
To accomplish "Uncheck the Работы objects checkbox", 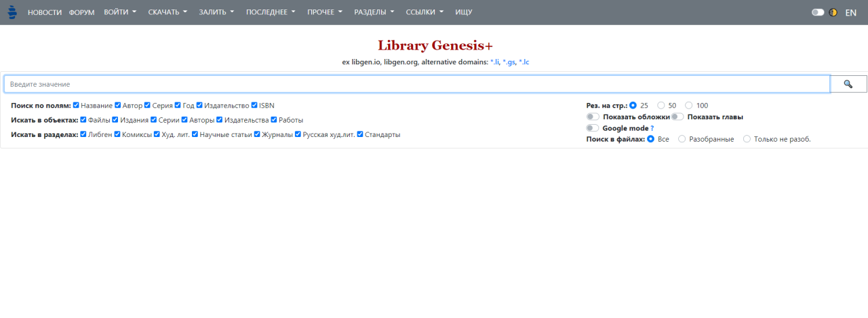I will tap(274, 119).
